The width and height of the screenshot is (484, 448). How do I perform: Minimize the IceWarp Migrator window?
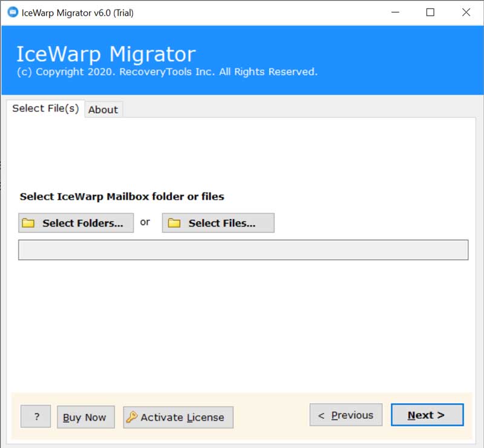pyautogui.click(x=396, y=12)
